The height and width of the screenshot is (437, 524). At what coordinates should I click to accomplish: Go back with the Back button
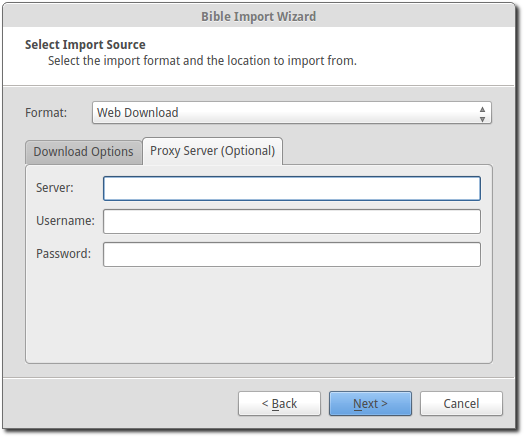tap(279, 404)
